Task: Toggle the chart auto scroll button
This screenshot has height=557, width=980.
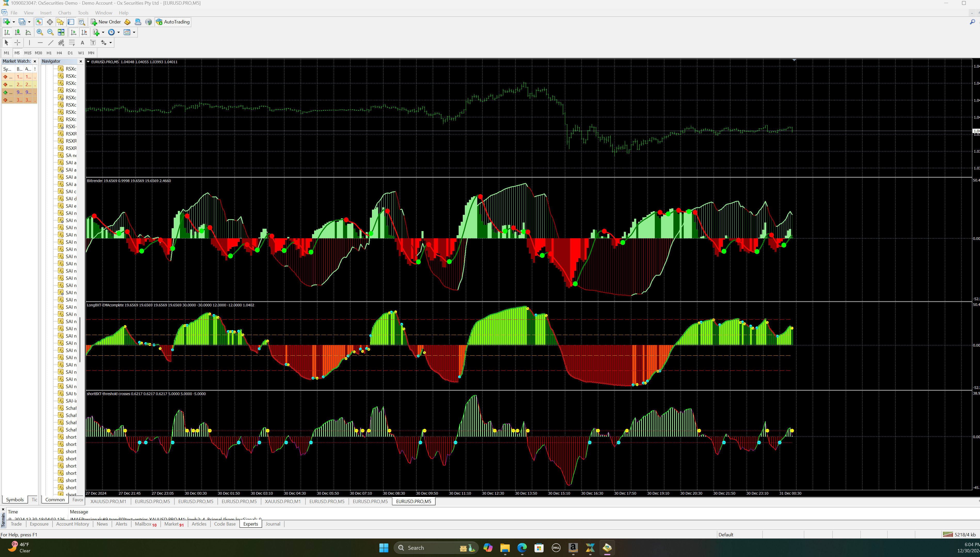Action: [x=74, y=32]
